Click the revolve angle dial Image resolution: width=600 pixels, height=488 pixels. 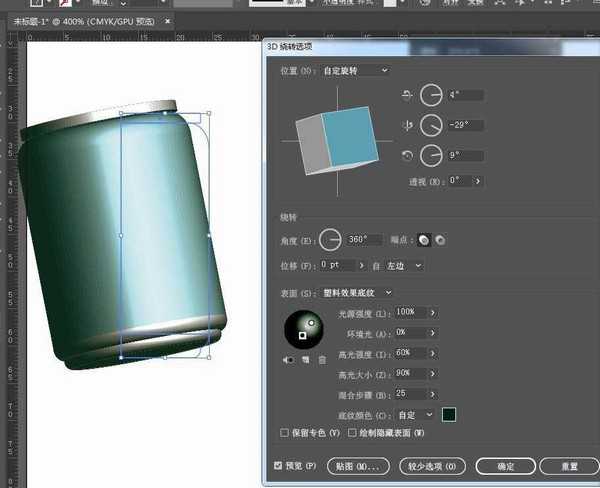(x=331, y=240)
